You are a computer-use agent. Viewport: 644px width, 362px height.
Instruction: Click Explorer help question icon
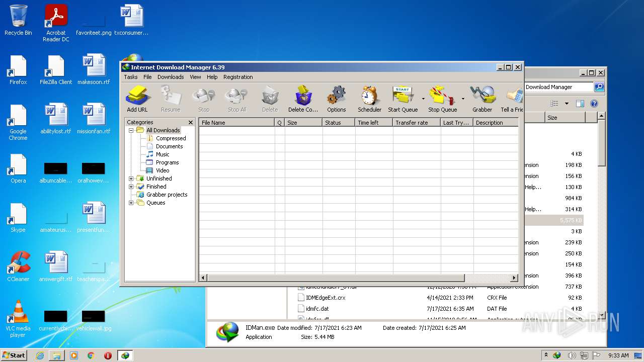(x=594, y=104)
